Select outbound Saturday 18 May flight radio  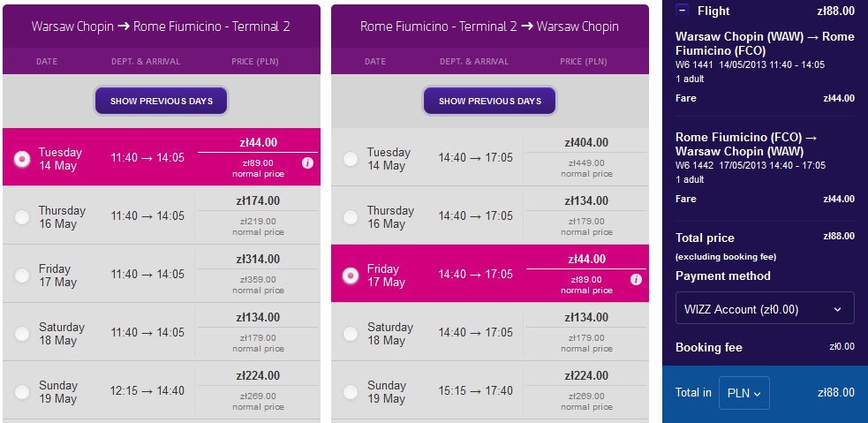click(x=22, y=334)
